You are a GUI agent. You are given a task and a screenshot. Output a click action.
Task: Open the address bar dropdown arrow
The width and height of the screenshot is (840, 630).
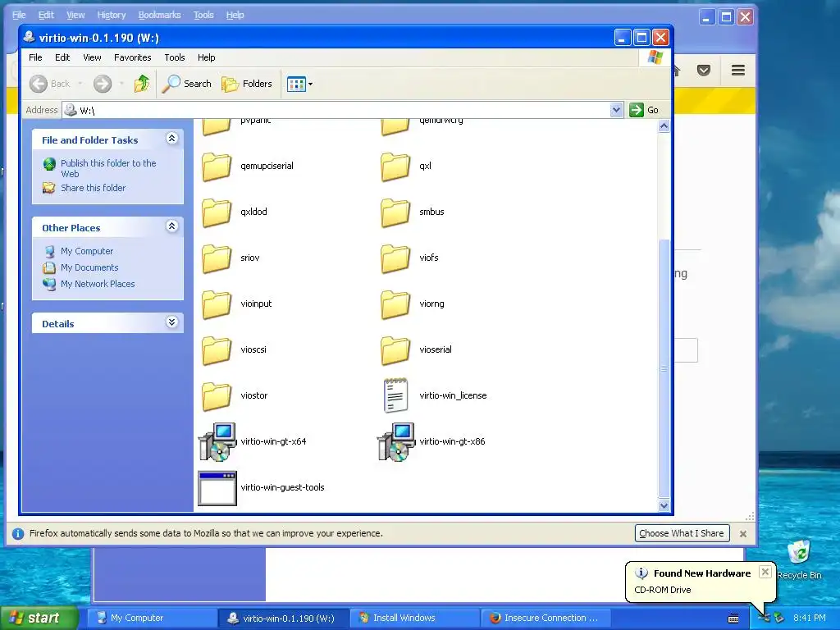coord(616,110)
